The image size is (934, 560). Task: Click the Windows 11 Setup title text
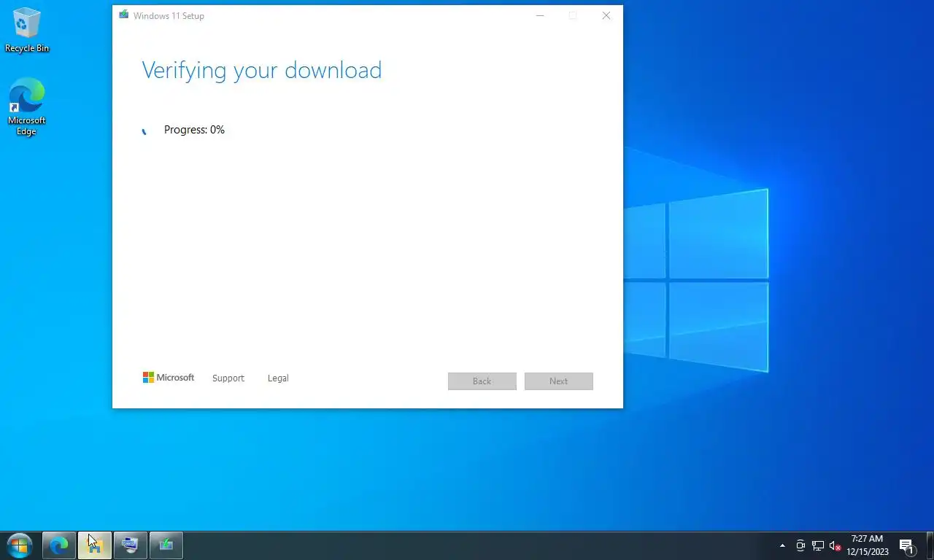[169, 15]
